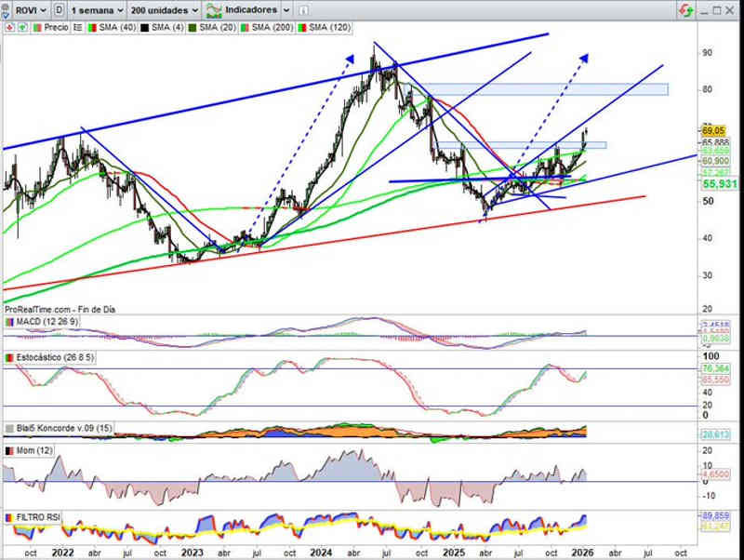The height and width of the screenshot is (560, 744).
Task: Click the 'D' daily view icon
Action: (x=60, y=10)
